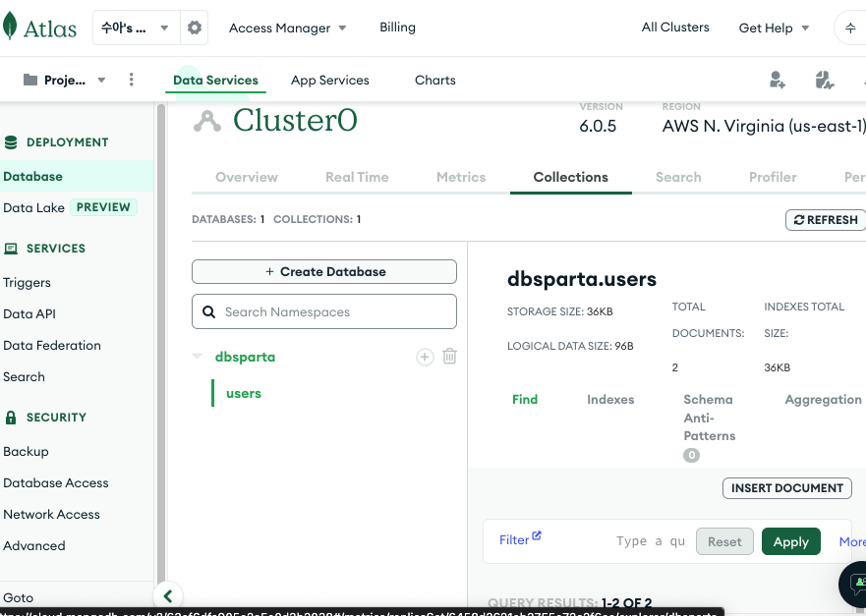The width and height of the screenshot is (866, 616).
Task: Switch to Charts tab
Action: [x=435, y=80]
